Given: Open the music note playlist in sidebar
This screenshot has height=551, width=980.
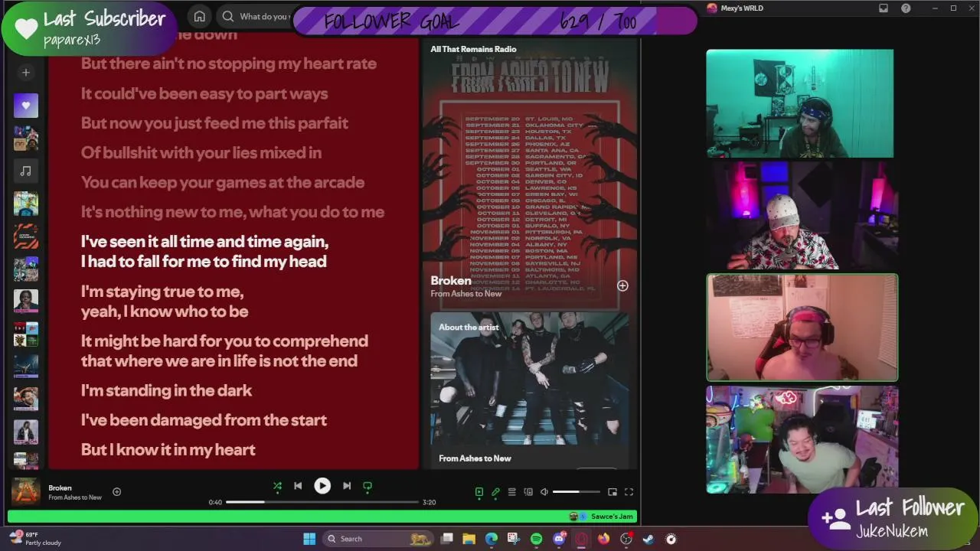Looking at the screenshot, I should point(25,171).
